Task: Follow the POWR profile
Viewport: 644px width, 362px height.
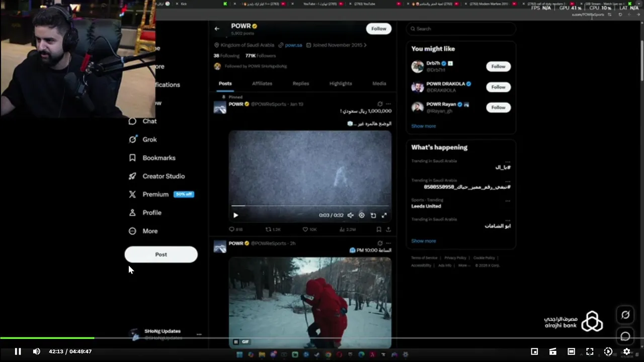Action: point(379,29)
